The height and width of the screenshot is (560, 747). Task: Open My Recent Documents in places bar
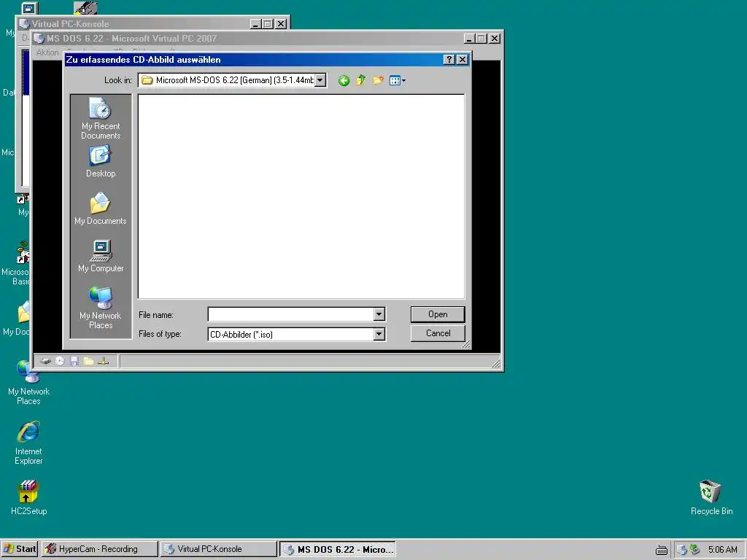101,119
